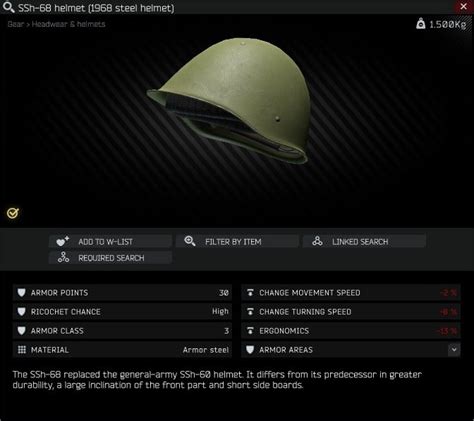Viewport: 474px width, 421px height.
Task: Click the heart-plus wishlist icon
Action: 62,241
